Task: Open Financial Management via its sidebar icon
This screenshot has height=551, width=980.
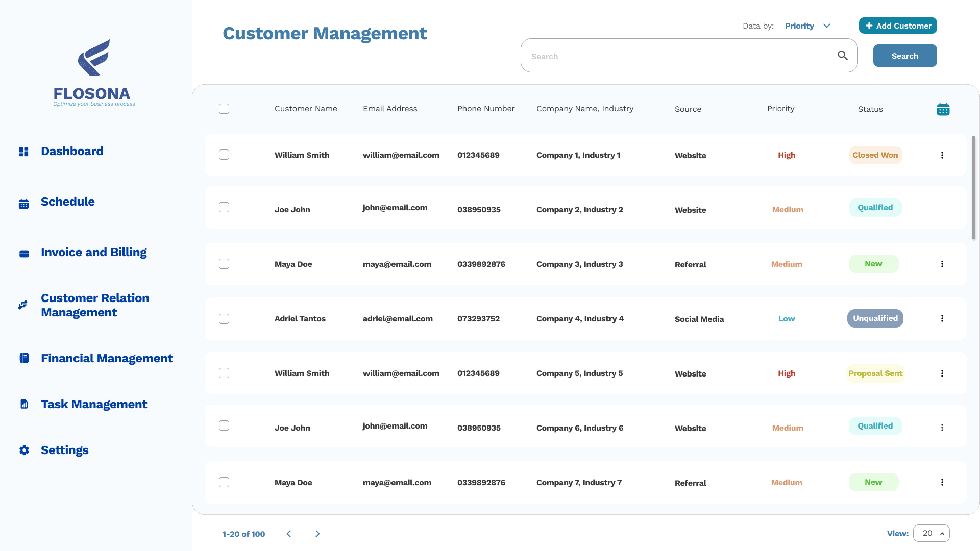Action: click(24, 358)
